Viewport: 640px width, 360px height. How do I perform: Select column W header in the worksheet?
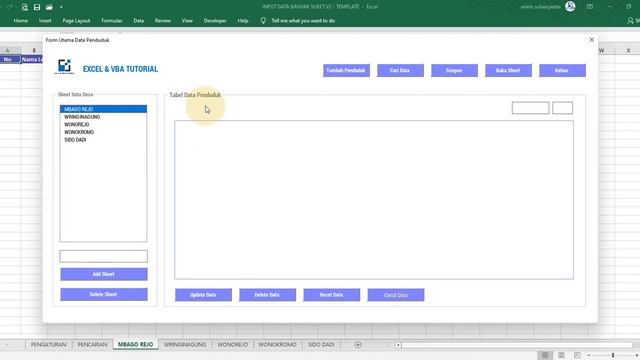(x=602, y=51)
